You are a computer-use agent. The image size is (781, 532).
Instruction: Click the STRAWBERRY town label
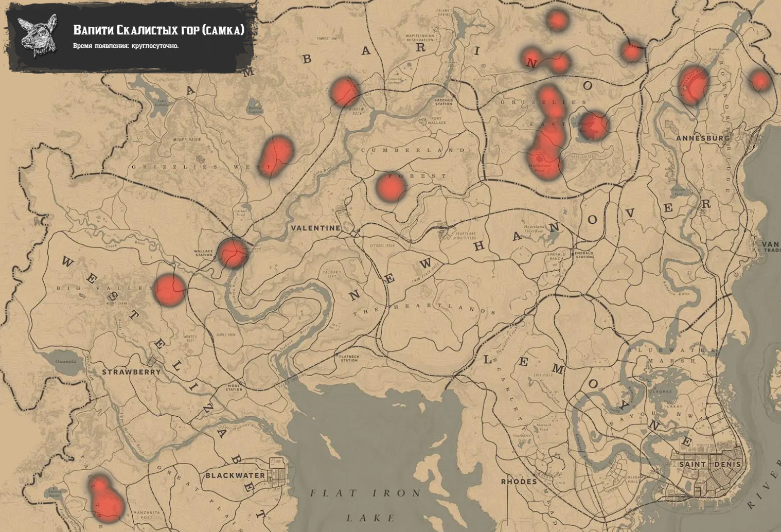tap(131, 372)
